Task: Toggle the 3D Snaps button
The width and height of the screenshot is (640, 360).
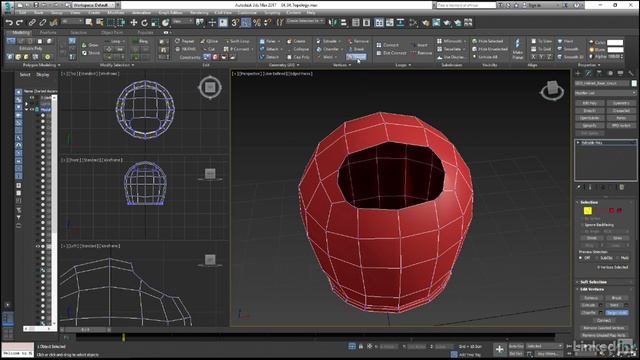Action: (x=235, y=23)
